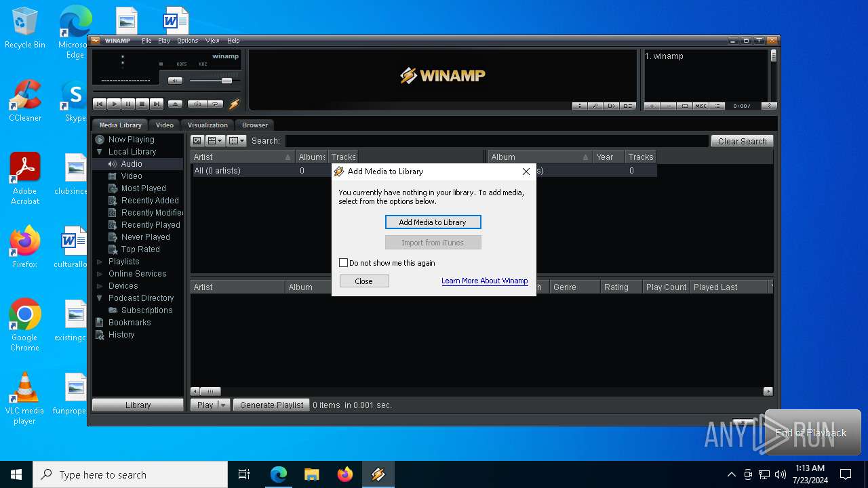Open video options dots button
Viewport: 868px width, 488px height.
[580, 106]
